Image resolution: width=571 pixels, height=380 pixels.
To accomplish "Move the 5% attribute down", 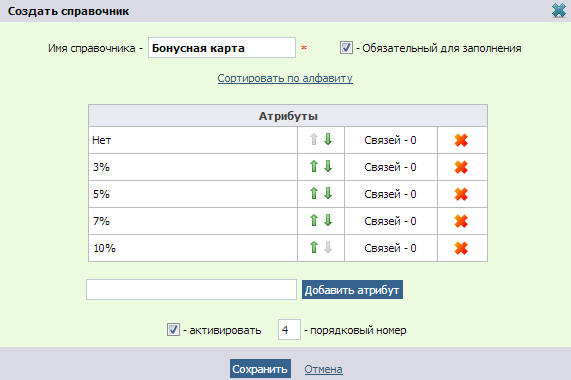I will pyautogui.click(x=328, y=193).
